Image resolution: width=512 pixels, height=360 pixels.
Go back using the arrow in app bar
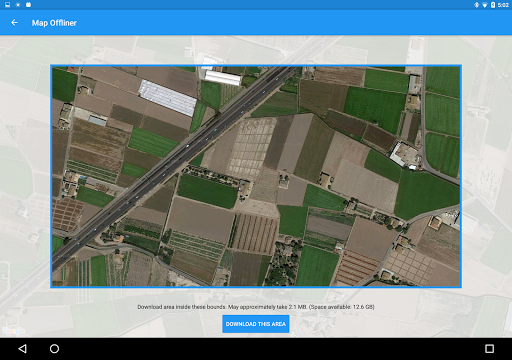(x=14, y=23)
